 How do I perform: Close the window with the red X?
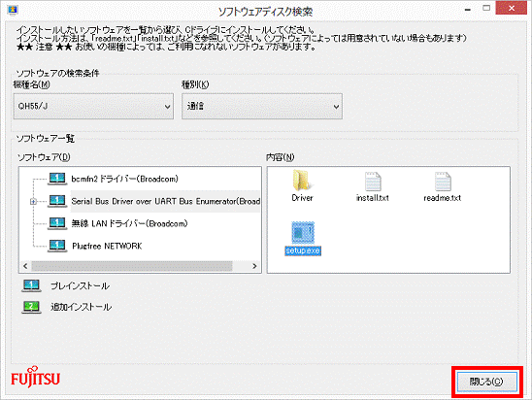[512, 8]
